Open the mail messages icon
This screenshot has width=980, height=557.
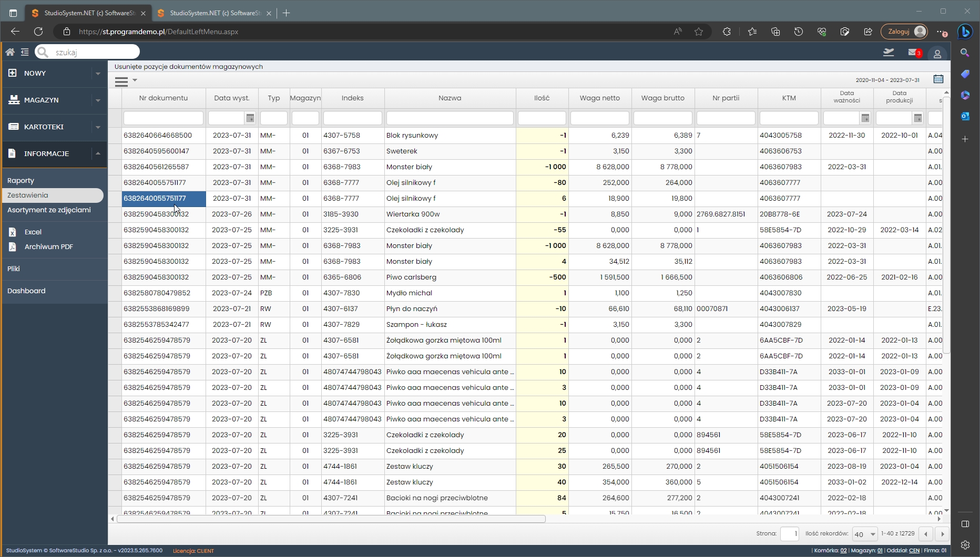[x=914, y=53]
